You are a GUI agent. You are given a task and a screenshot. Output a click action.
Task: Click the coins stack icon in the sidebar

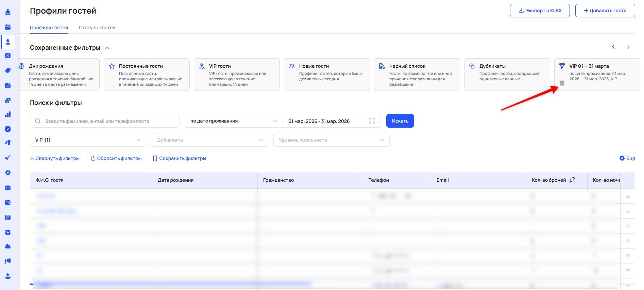pyautogui.click(x=8, y=100)
